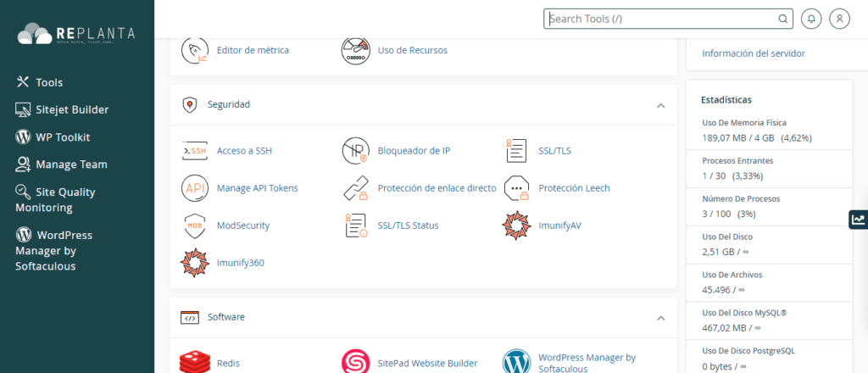Focus the Search Tools input field
The width and height of the screenshot is (868, 373).
click(x=668, y=19)
